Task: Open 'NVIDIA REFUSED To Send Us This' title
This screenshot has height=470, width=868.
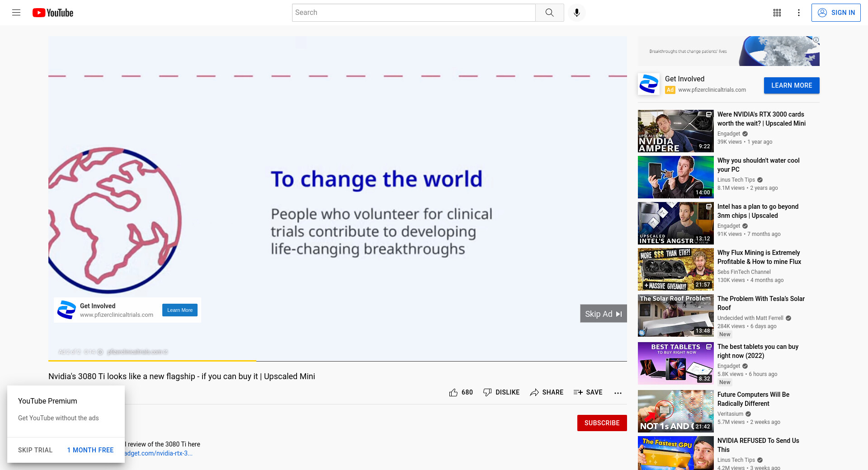Action: 758,445
